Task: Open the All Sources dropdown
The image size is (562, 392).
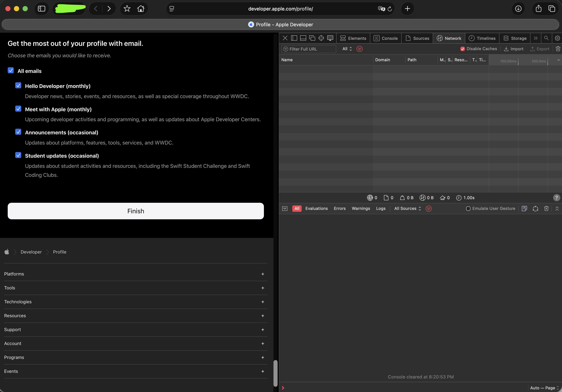Action: pos(408,208)
